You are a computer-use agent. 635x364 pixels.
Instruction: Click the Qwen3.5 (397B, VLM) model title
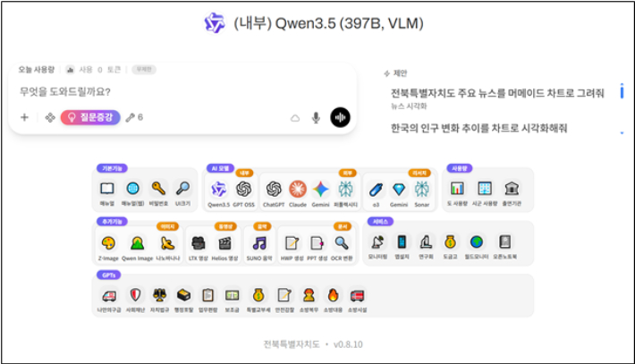(328, 23)
